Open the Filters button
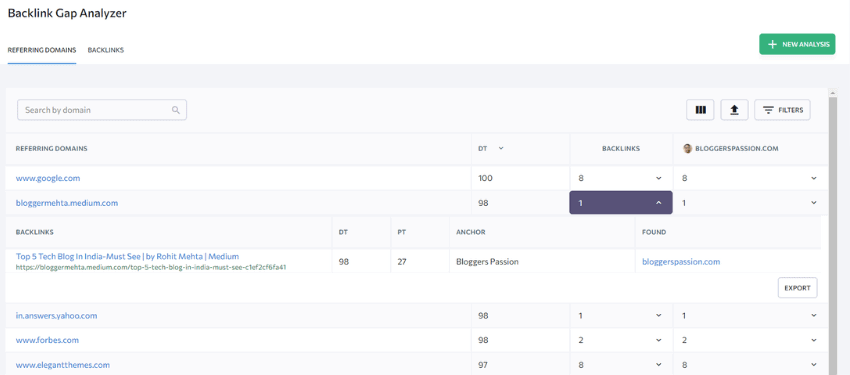 point(782,110)
